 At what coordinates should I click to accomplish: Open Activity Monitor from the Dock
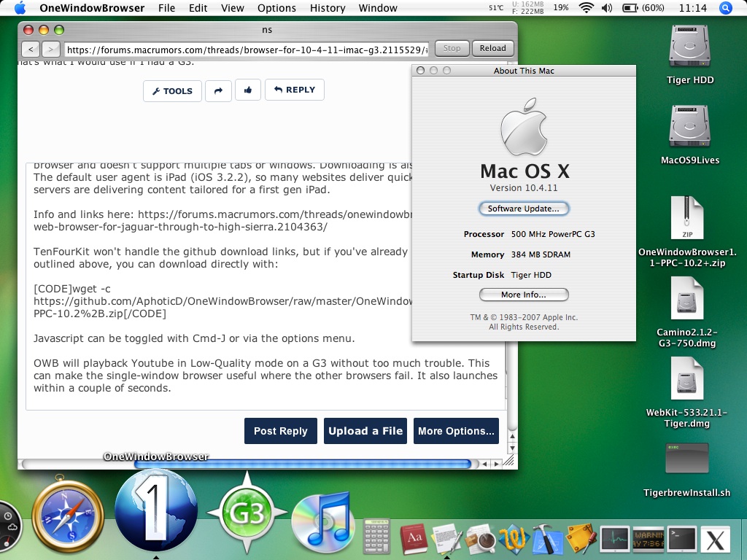point(614,540)
